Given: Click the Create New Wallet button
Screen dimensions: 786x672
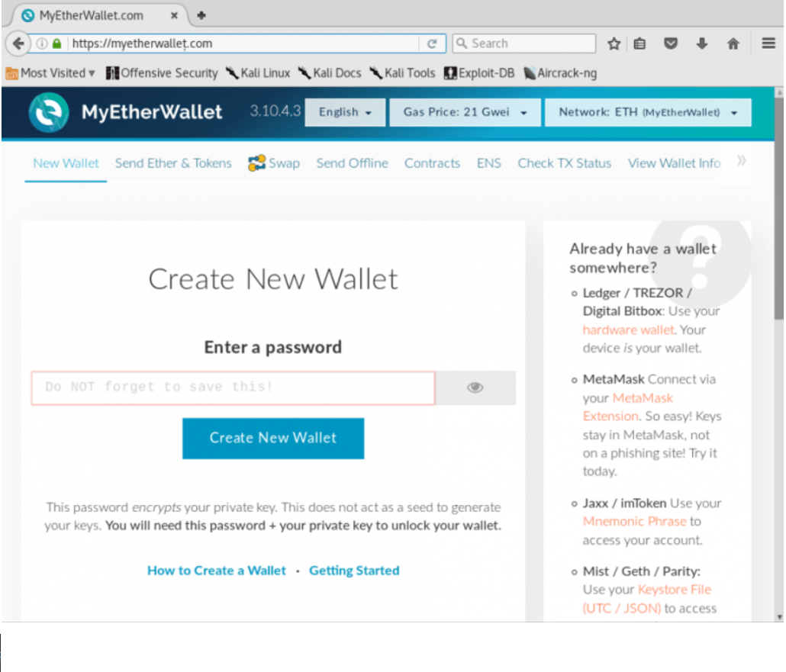Looking at the screenshot, I should click(x=273, y=438).
